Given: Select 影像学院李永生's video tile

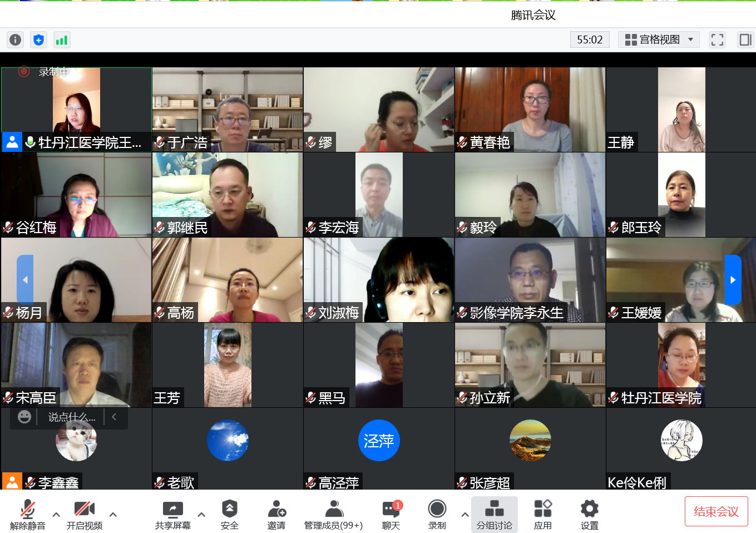Looking at the screenshot, I should (x=530, y=280).
